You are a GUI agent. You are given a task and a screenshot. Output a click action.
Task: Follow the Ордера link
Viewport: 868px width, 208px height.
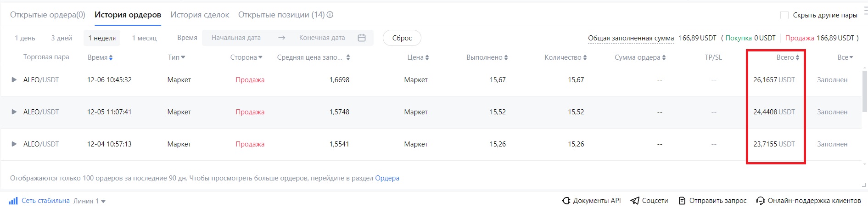click(387, 178)
